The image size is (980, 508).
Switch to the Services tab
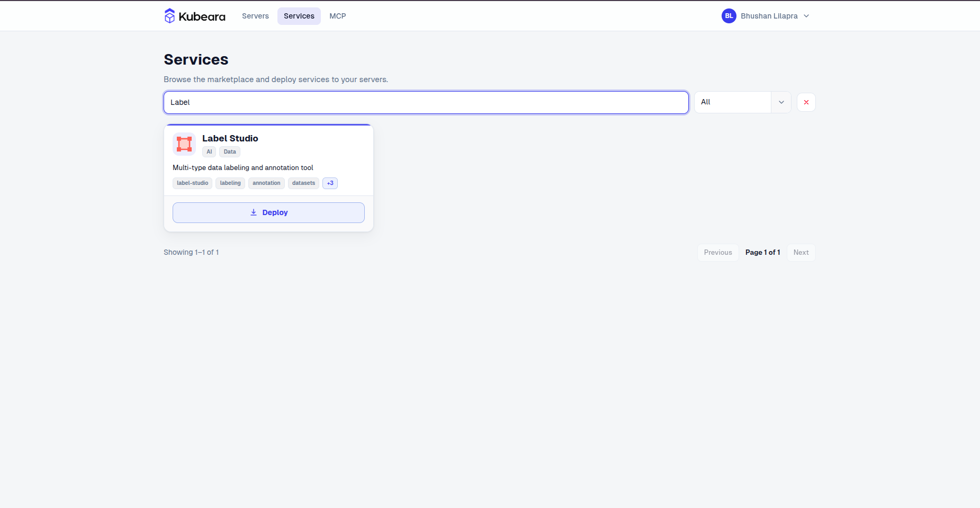point(299,16)
